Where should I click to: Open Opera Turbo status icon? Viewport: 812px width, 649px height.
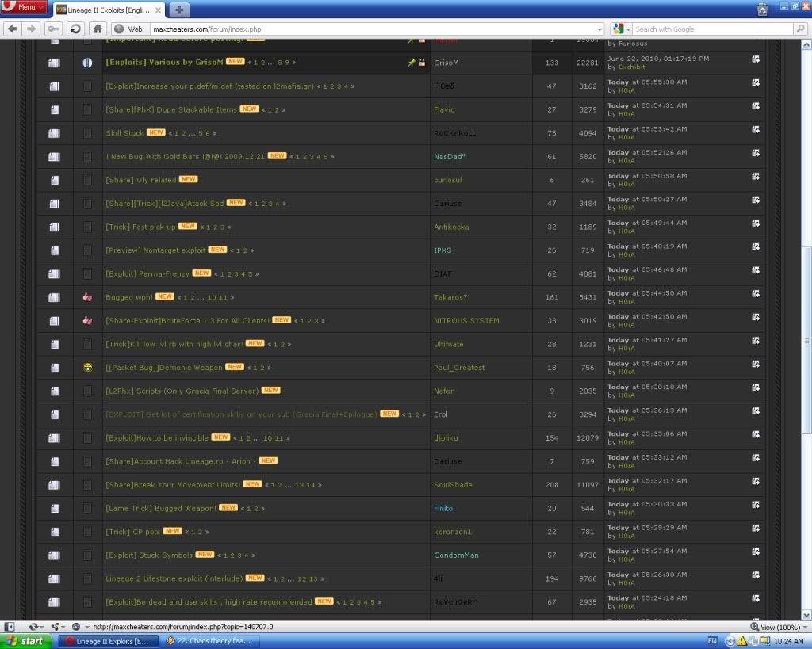(x=76, y=627)
